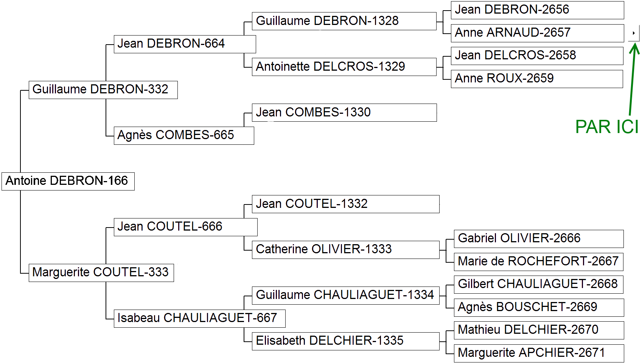Select Antoine DEBRON-166 root person box
The height and width of the screenshot is (364, 642).
coord(68,181)
